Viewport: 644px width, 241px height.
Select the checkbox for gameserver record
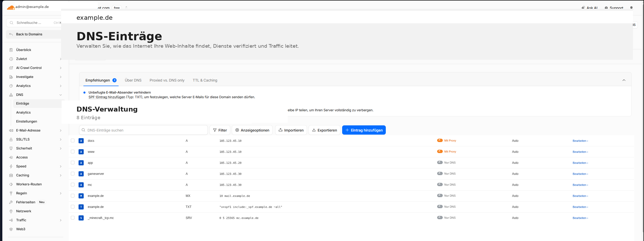click(73, 174)
